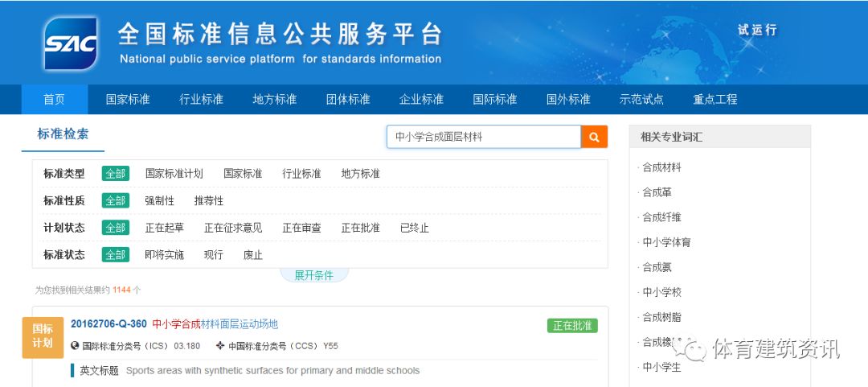Open result 20162706-Q-360 中小学合成材料面层运动场地
Viewport: 868px width, 387px height.
coord(174,324)
